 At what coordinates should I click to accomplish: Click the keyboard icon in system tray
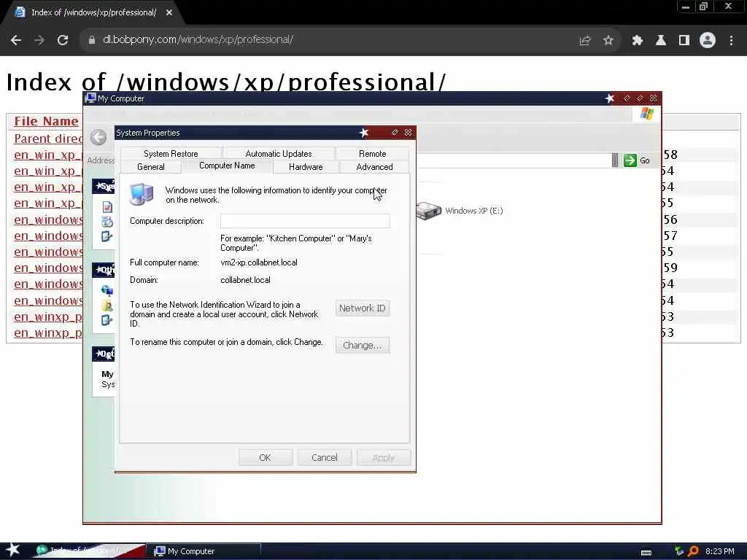(x=646, y=553)
